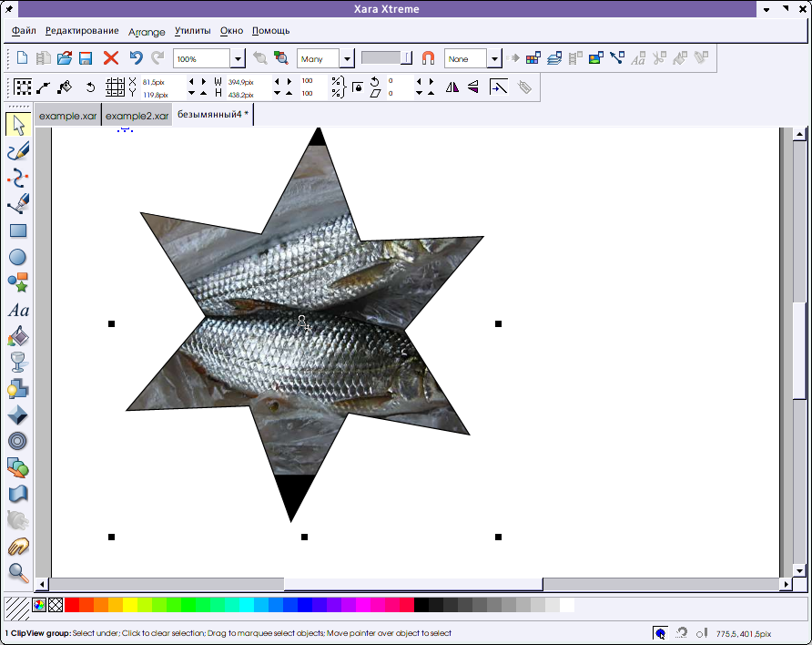
Task: Toggle the show grid button
Action: (x=115, y=87)
